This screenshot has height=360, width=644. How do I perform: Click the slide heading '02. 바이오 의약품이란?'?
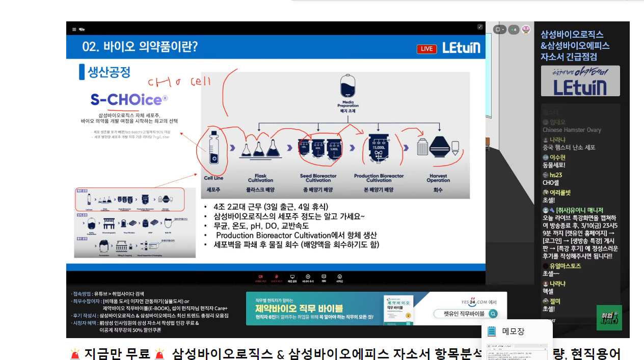[140, 47]
